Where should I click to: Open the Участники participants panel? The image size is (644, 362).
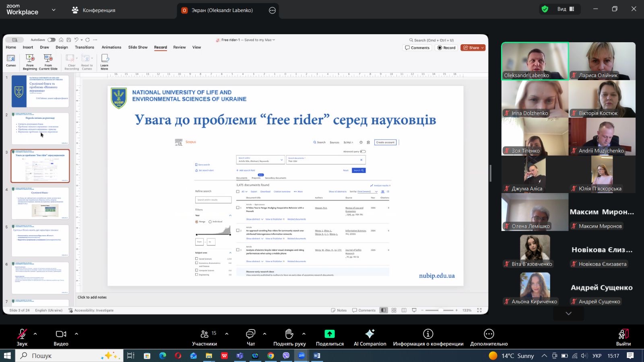[204, 334]
